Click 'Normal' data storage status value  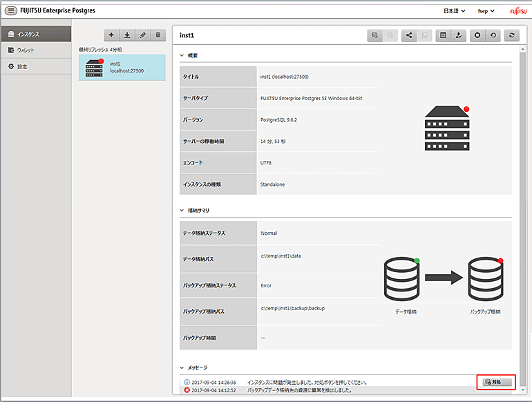(269, 233)
